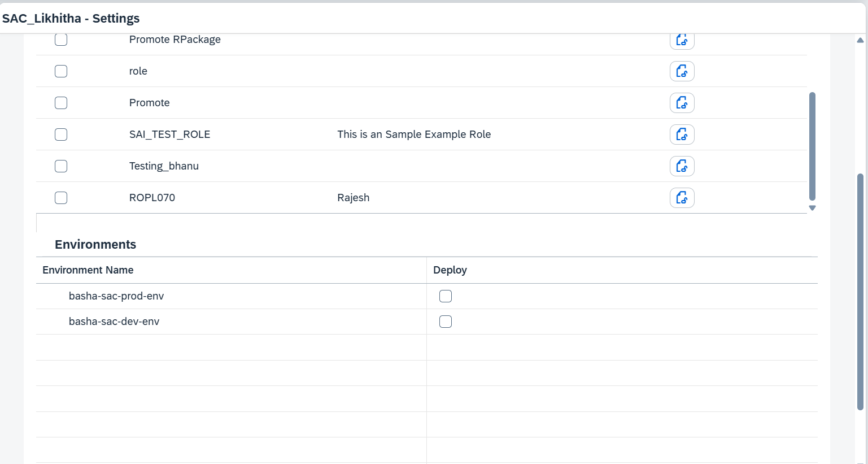Open the document-lock icon for the Promote row
Screen dimensions: 868x464
682,103
